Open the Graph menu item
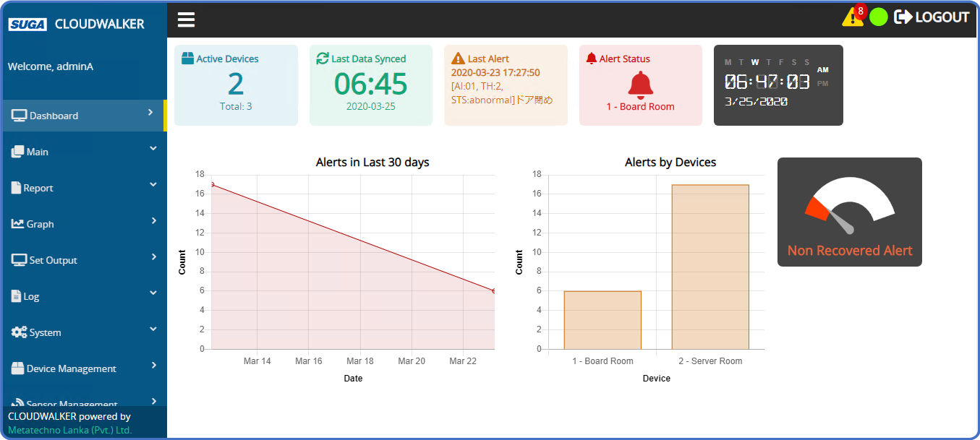The height and width of the screenshot is (440, 980). [x=41, y=224]
